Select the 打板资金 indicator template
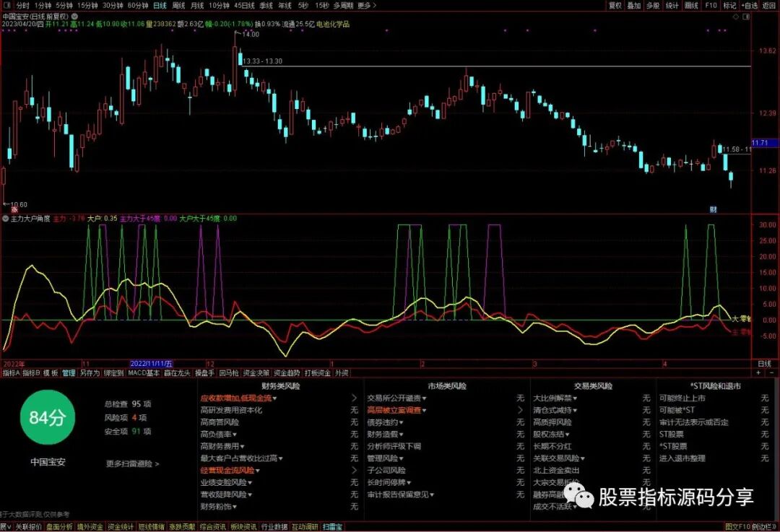This screenshot has width=780, height=532. (318, 373)
